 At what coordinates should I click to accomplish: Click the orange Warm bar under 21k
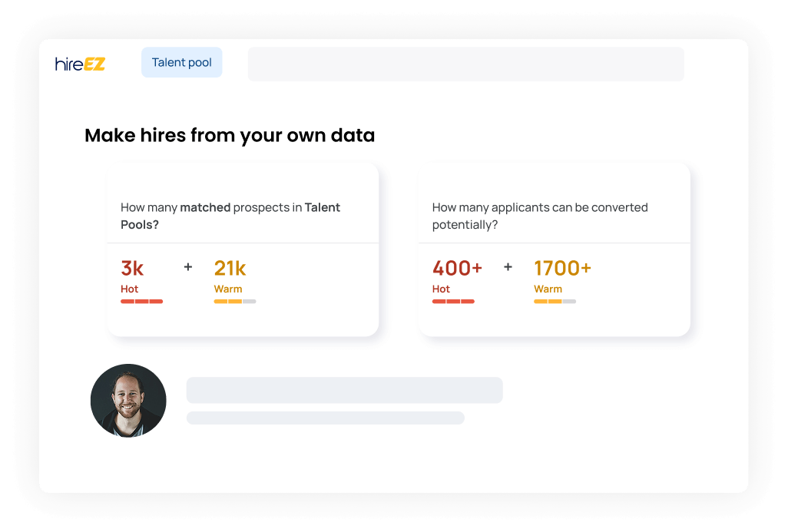[234, 302]
